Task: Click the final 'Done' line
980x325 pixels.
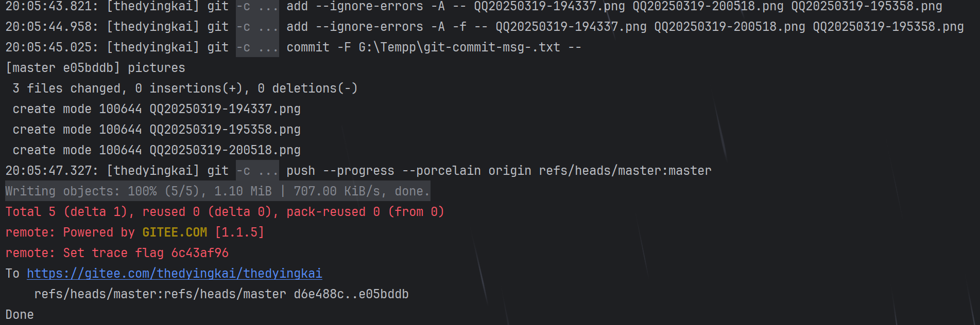Action: [20, 315]
